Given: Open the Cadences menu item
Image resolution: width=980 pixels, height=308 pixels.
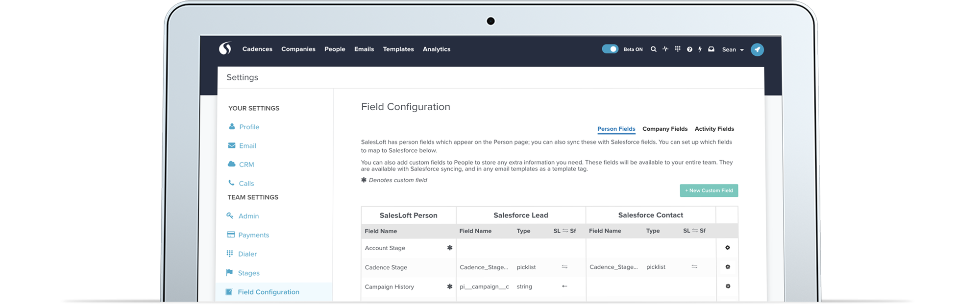Looking at the screenshot, I should (x=257, y=49).
